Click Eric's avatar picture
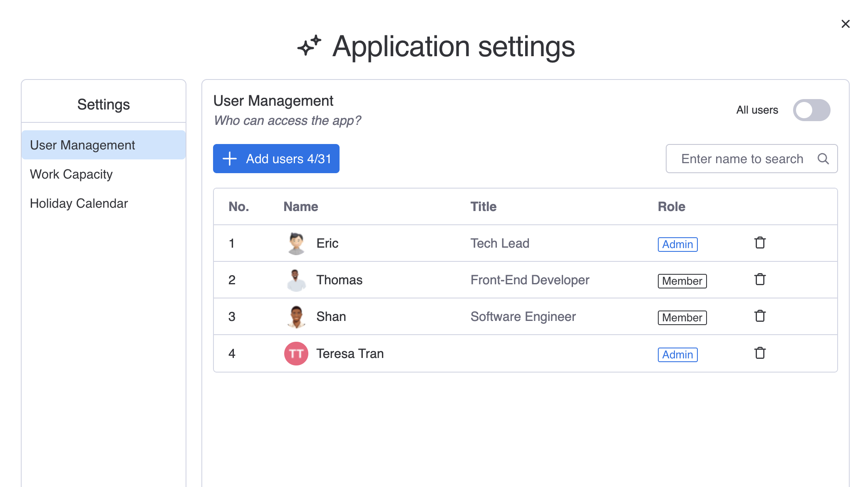The width and height of the screenshot is (868, 487). coord(296,243)
